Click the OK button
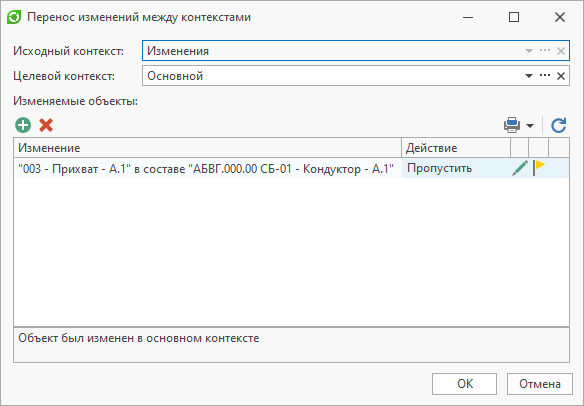 464,384
